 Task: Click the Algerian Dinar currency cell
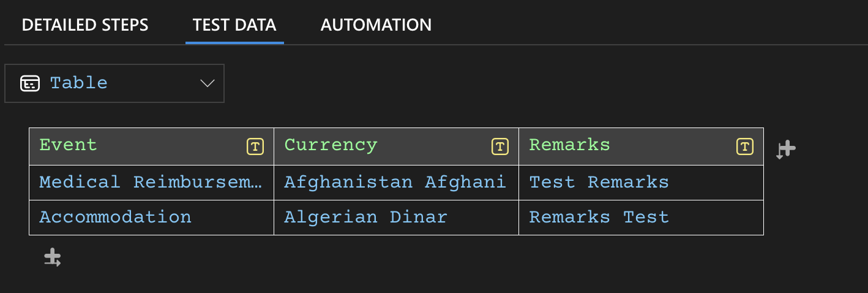click(x=366, y=217)
